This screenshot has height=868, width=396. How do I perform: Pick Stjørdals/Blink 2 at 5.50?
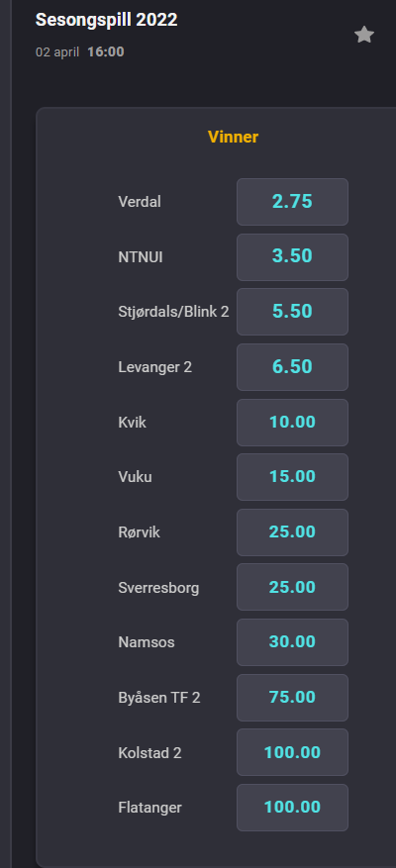click(292, 312)
